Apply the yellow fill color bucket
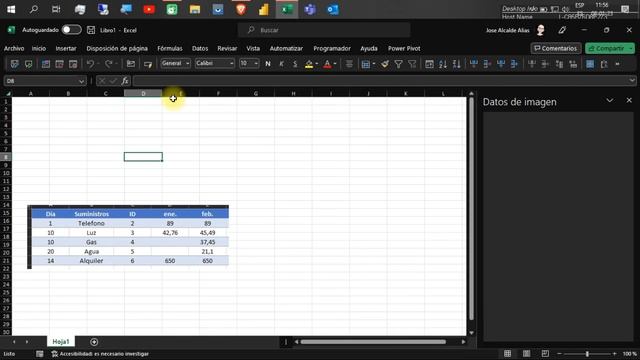The height and width of the screenshot is (360, 640). point(309,64)
